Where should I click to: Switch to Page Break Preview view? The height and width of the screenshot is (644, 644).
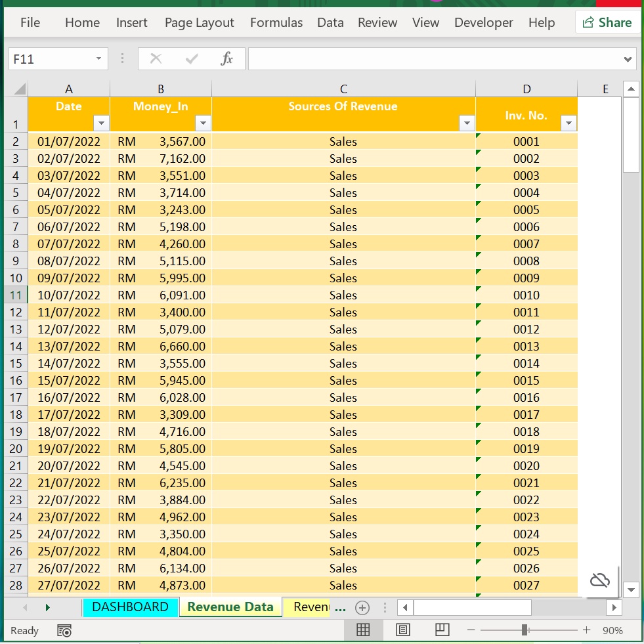click(442, 630)
